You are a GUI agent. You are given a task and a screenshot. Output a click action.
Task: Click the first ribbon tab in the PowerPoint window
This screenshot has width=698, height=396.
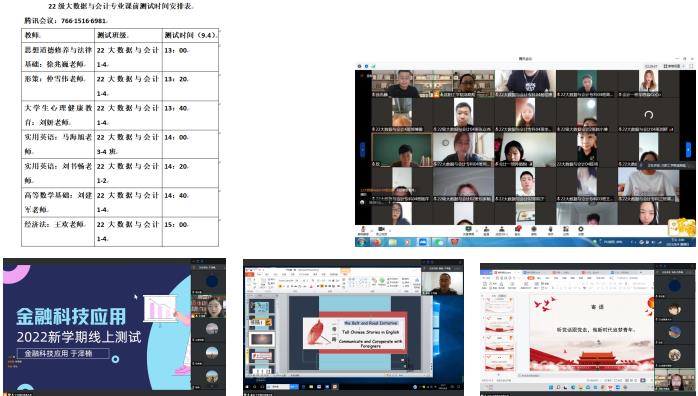click(x=250, y=274)
